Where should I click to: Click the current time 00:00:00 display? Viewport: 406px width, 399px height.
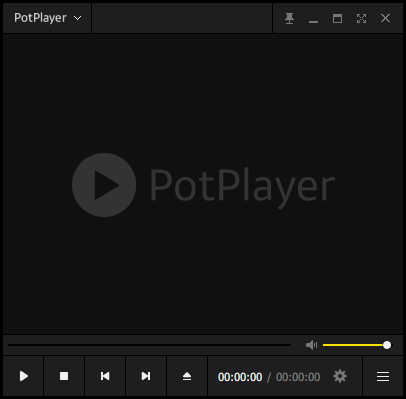(240, 377)
